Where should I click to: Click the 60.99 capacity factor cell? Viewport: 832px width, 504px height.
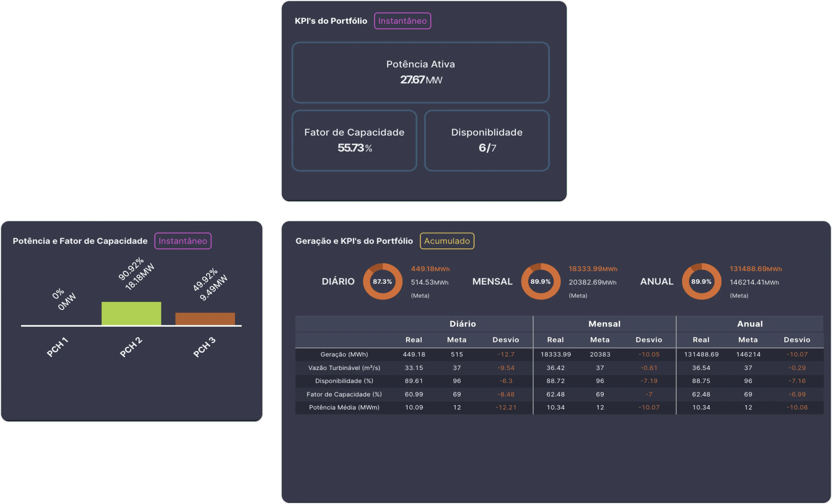(414, 394)
